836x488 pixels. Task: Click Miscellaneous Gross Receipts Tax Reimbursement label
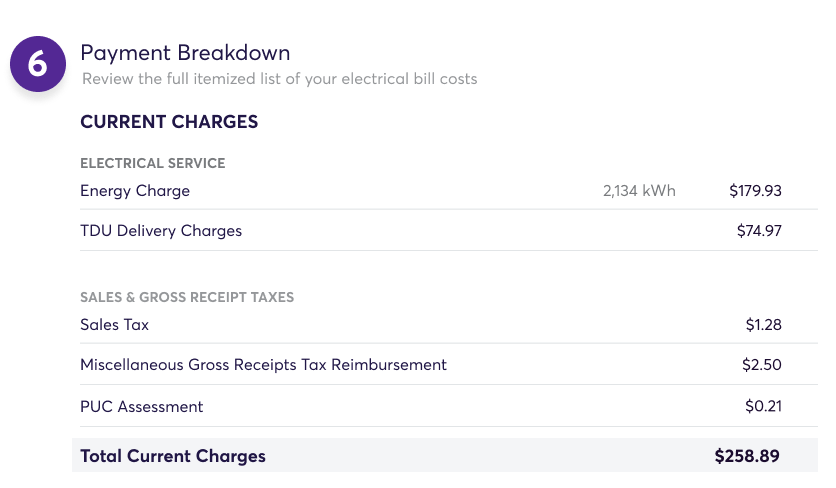[263, 365]
